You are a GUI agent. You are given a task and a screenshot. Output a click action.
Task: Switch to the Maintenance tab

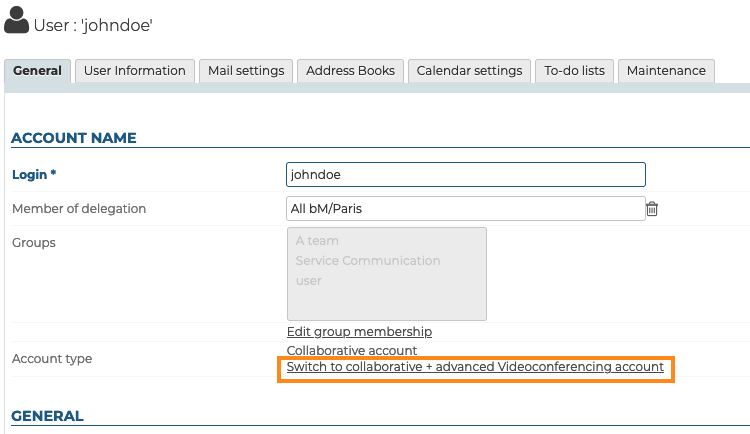pyautogui.click(x=666, y=71)
